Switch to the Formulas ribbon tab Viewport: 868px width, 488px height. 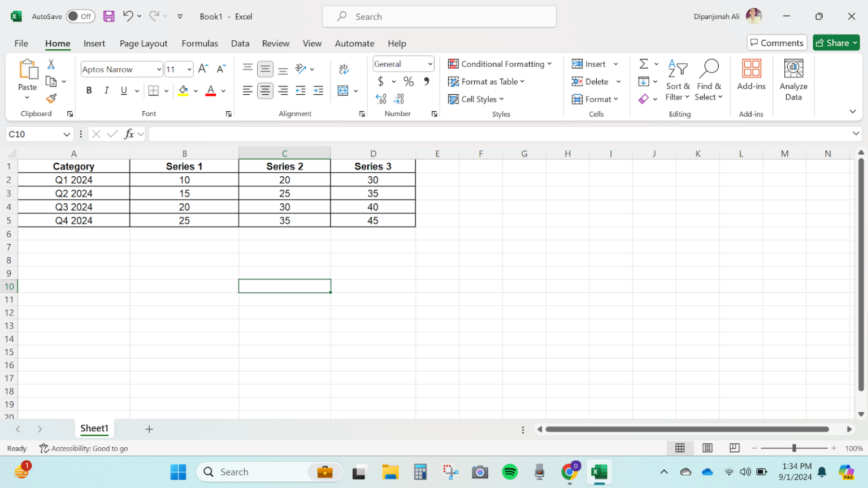(x=199, y=43)
